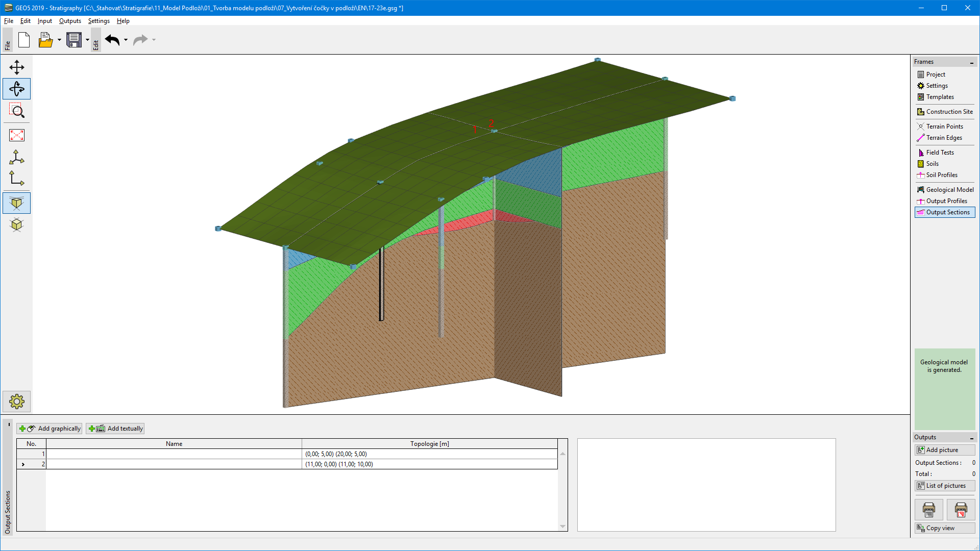Open the File menu

(x=9, y=20)
